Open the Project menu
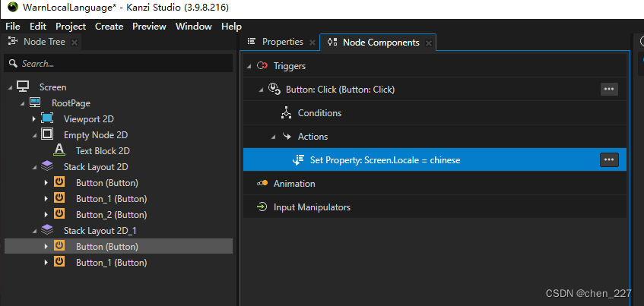The image size is (644, 306). pyautogui.click(x=71, y=27)
